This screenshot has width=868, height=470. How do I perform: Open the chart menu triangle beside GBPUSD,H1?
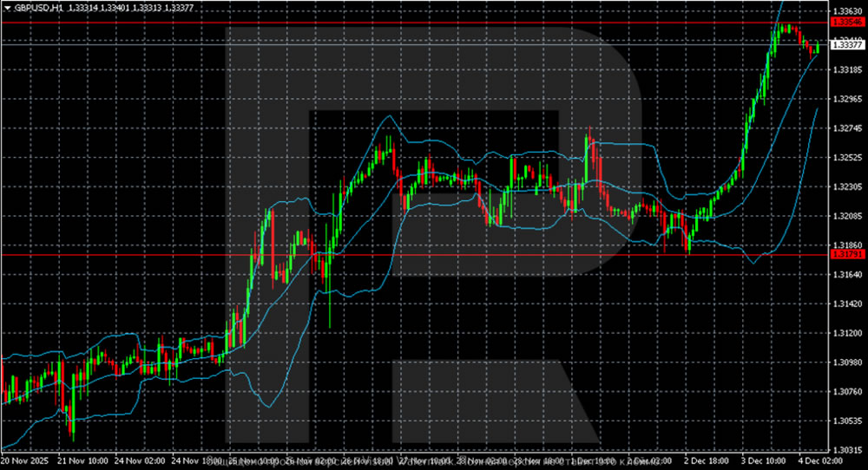[x=8, y=8]
